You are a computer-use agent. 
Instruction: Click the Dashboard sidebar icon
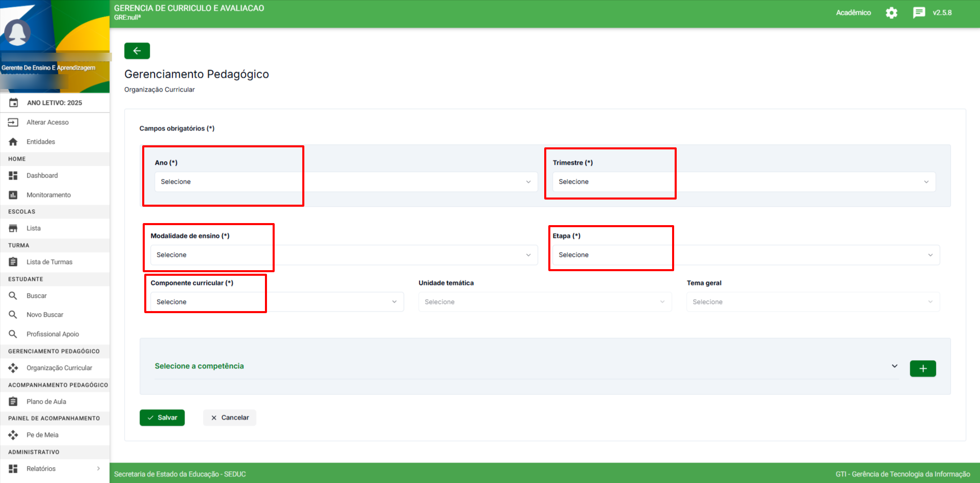13,175
